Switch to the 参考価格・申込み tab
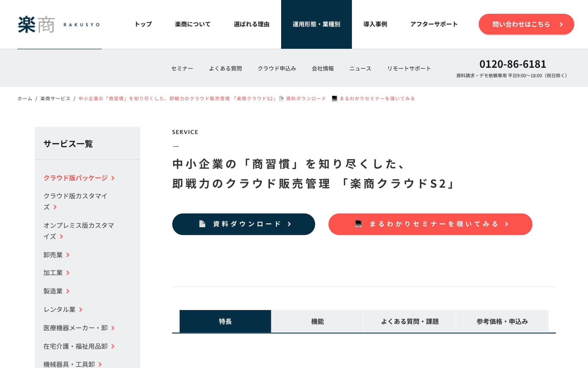This screenshot has height=368, width=588. [502, 321]
